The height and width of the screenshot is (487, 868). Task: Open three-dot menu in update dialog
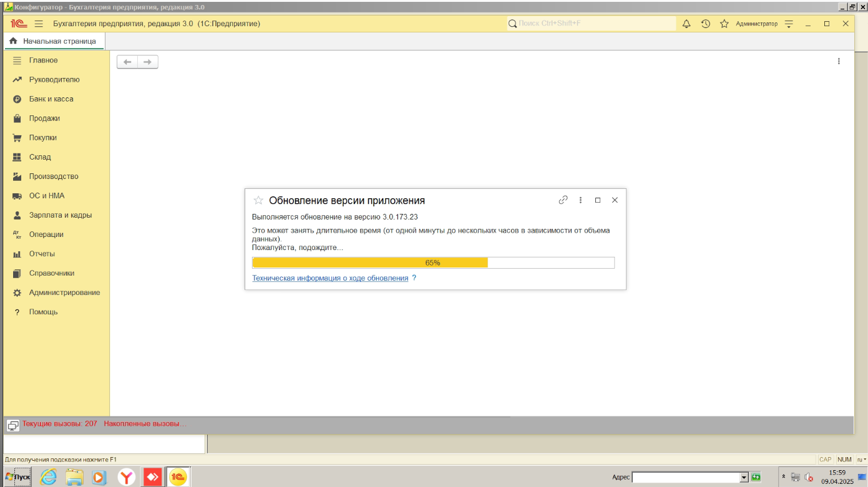pos(580,200)
